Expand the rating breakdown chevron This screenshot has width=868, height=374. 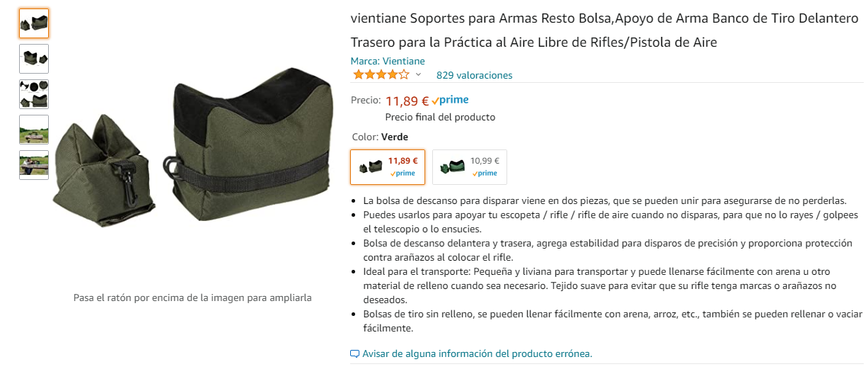(418, 74)
